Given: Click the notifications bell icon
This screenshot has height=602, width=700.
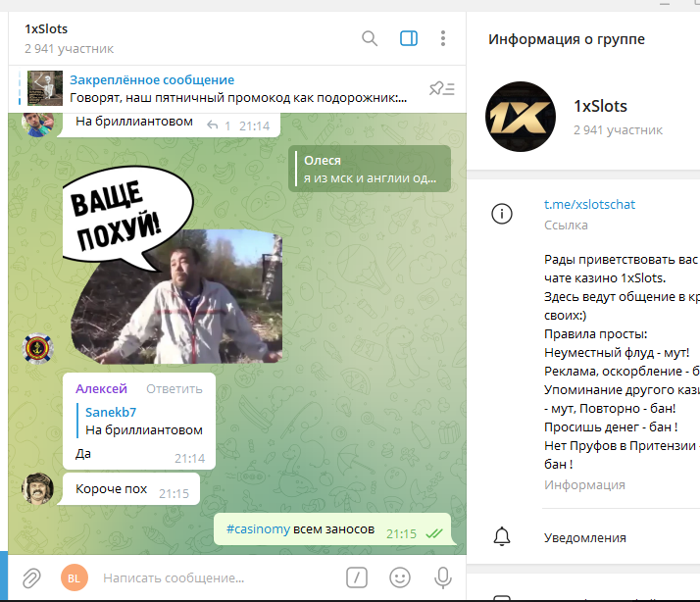Looking at the screenshot, I should [x=502, y=536].
